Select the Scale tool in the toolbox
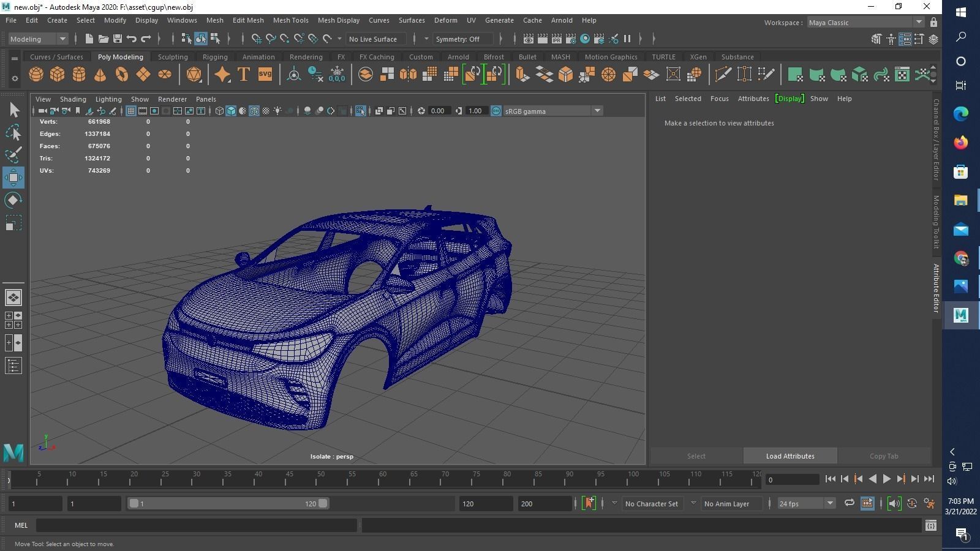 (x=13, y=223)
